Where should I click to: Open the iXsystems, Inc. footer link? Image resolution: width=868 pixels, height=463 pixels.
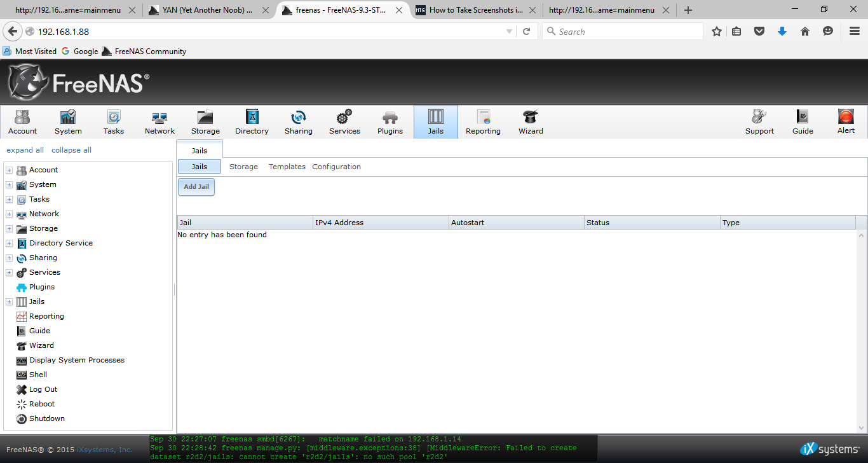coord(105,449)
